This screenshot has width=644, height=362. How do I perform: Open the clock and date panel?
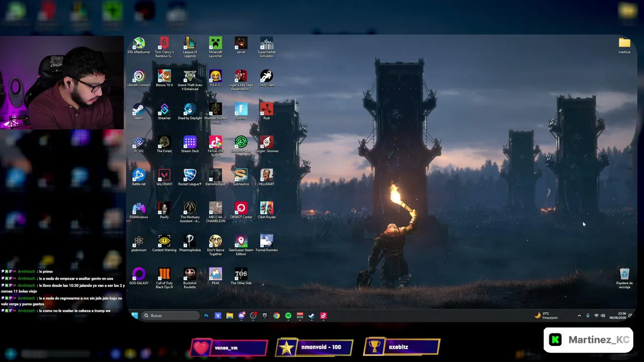(617, 316)
